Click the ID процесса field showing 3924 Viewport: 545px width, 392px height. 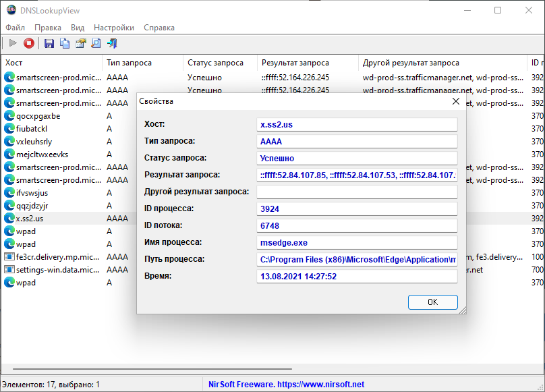[357, 208]
